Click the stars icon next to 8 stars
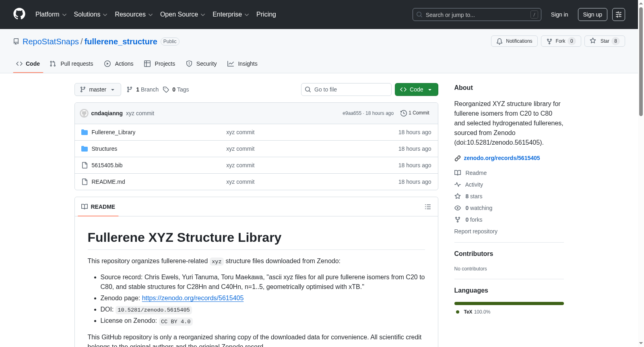This screenshot has width=644, height=347. click(458, 196)
